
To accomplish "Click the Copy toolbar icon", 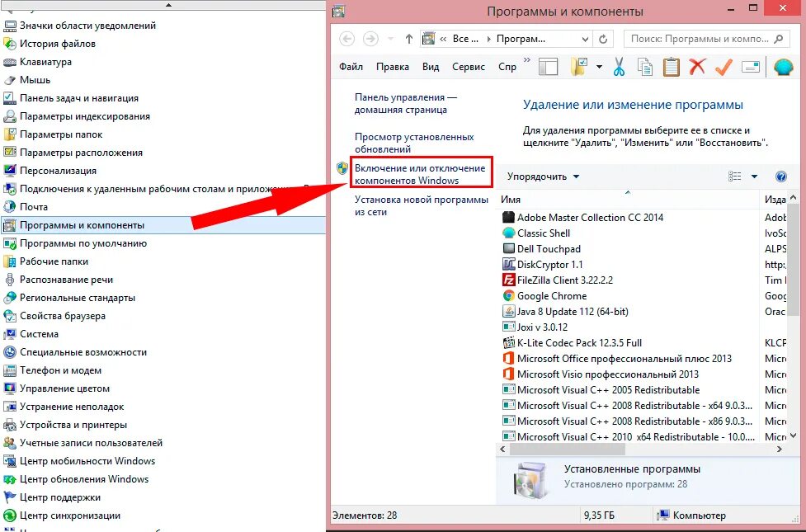I will click(645, 67).
